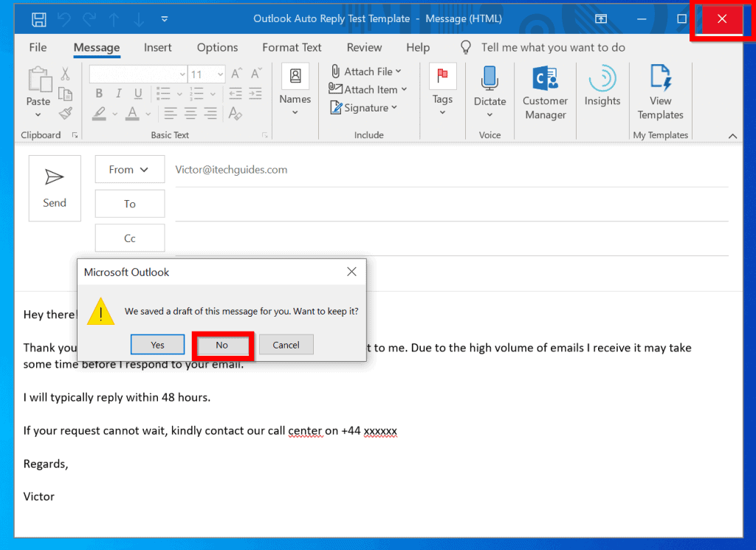Open the font name combo box
The height and width of the screenshot is (550, 756).
[138, 75]
